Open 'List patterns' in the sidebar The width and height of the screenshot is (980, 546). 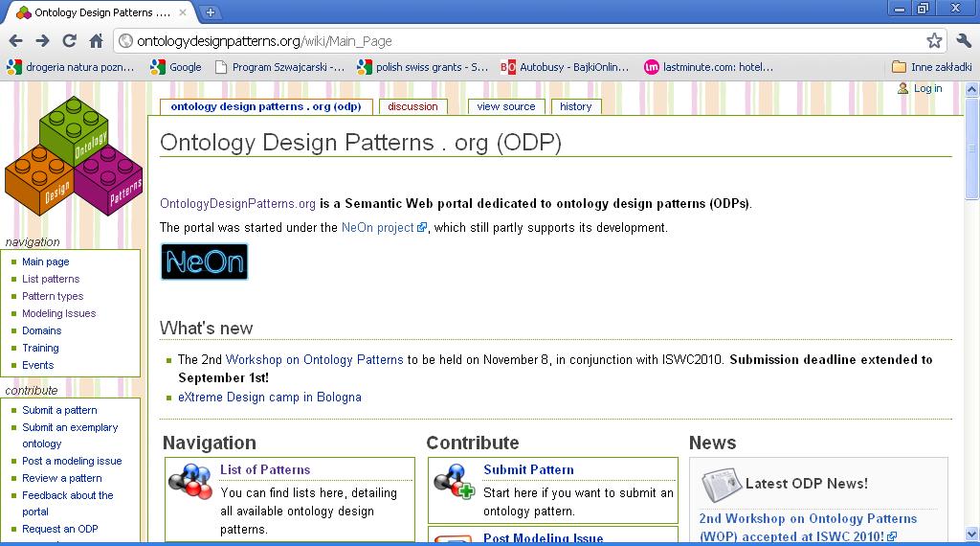click(x=51, y=279)
